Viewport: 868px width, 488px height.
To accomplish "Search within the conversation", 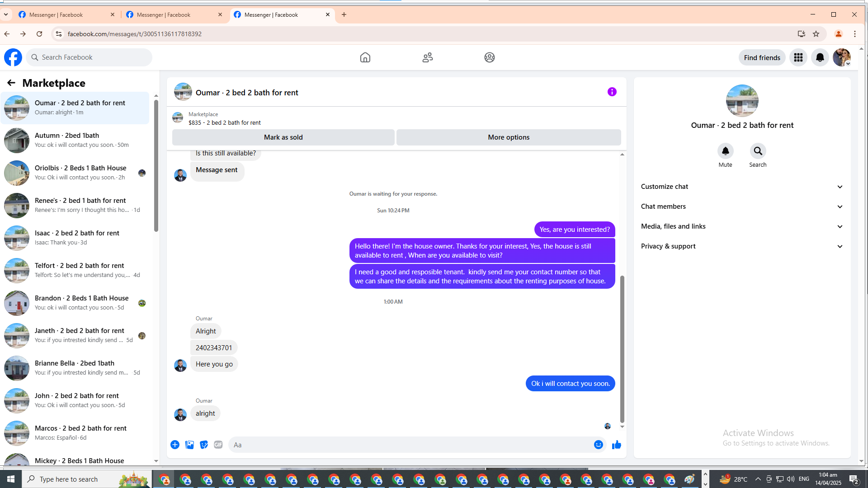I will (758, 151).
